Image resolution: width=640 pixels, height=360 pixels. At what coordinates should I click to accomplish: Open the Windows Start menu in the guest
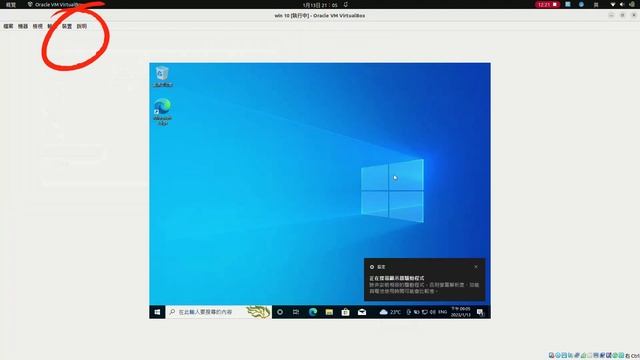[157, 312]
